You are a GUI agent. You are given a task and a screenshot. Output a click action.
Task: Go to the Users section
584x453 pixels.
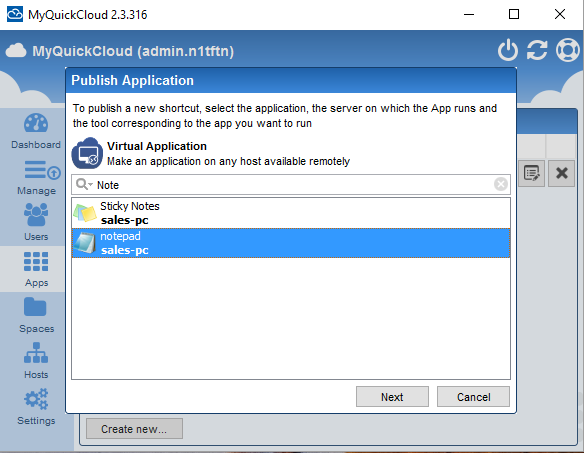[36, 222]
